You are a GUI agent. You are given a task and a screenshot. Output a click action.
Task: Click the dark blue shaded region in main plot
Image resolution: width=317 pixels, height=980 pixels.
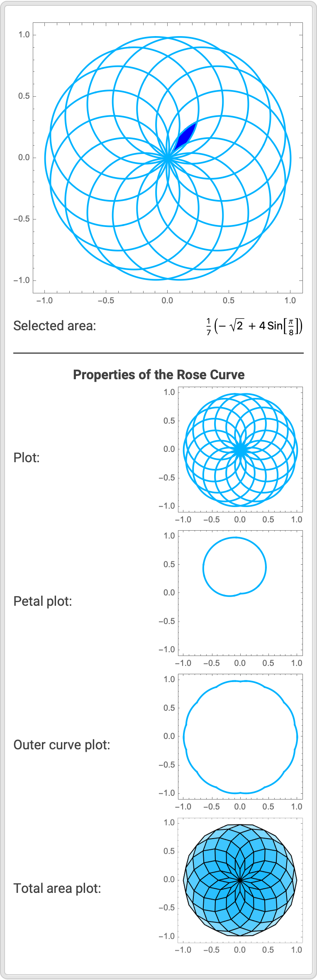[186, 135]
